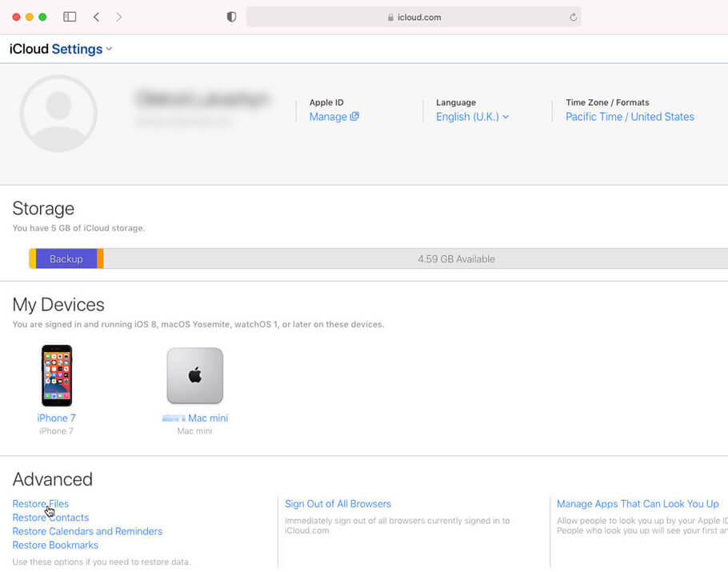The image size is (728, 572).
Task: Open Restore Files link
Action: 40,504
